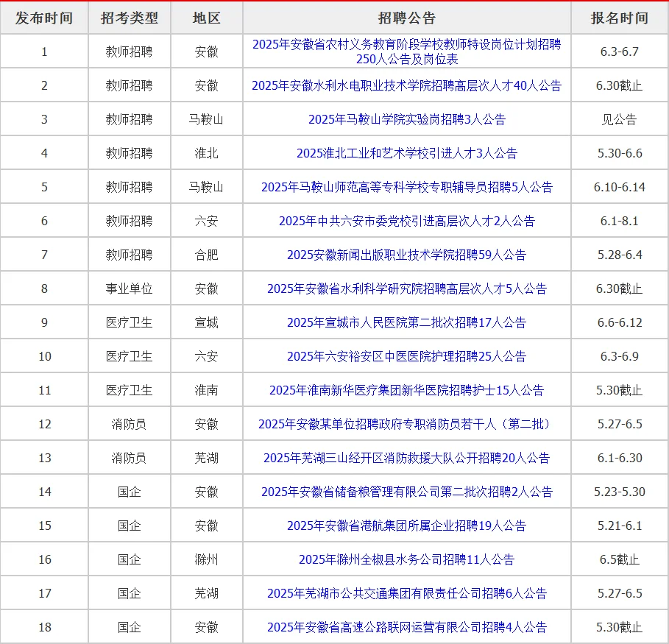Select the 消防员 type cell in row 12
The width and height of the screenshot is (669, 644).
(x=130, y=424)
